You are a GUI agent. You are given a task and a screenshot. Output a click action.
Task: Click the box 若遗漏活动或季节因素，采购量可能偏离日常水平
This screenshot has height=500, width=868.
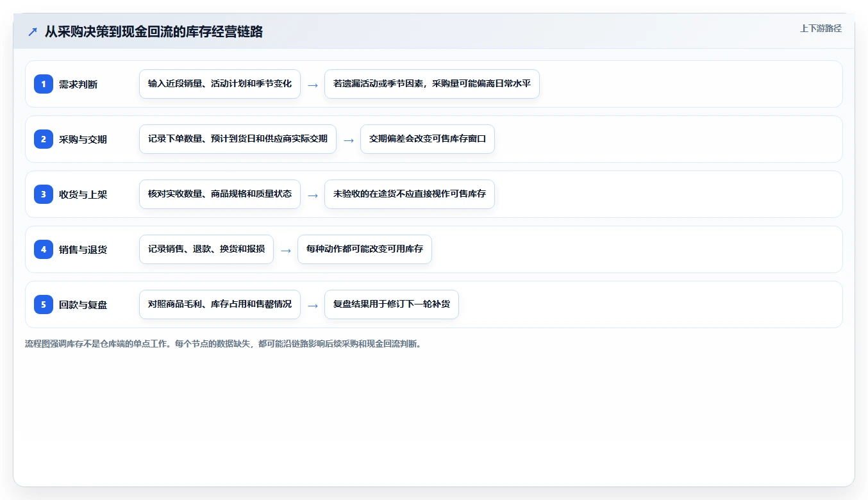tap(432, 84)
